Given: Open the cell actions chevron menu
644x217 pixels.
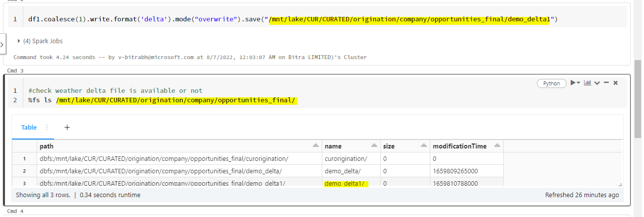Looking at the screenshot, I should click(x=597, y=83).
